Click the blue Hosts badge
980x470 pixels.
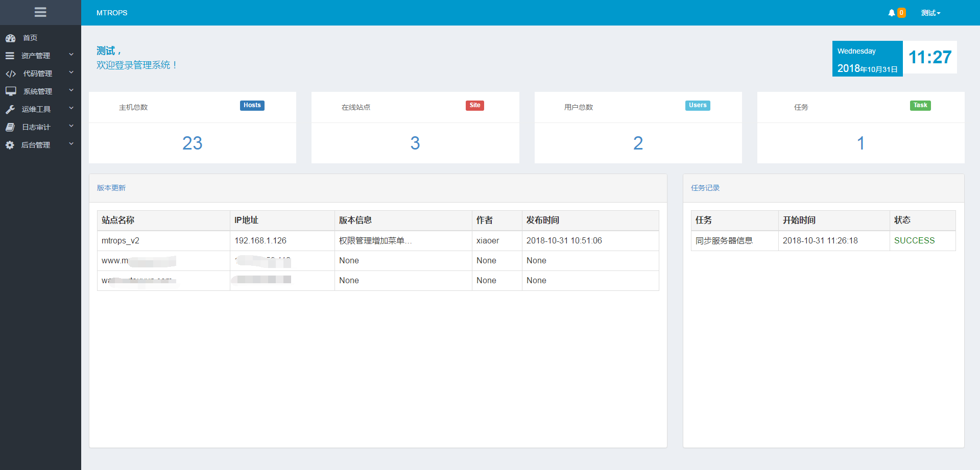252,106
